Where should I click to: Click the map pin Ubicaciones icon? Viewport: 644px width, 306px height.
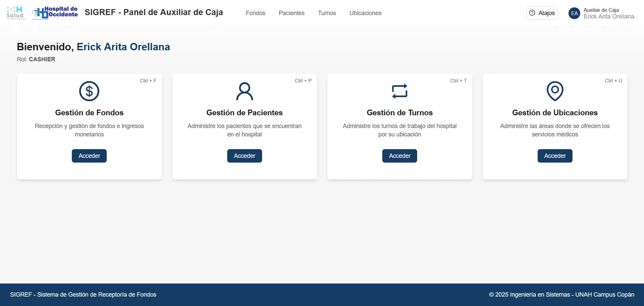click(555, 91)
